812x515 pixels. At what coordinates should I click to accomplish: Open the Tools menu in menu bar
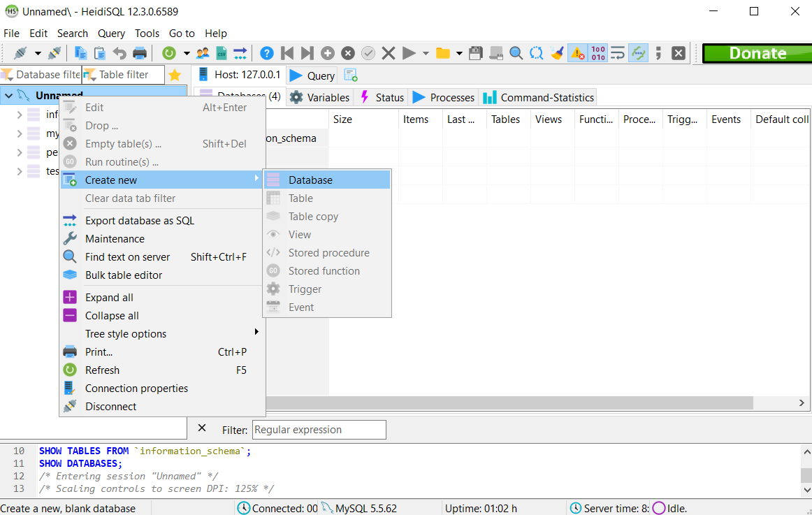tap(147, 33)
